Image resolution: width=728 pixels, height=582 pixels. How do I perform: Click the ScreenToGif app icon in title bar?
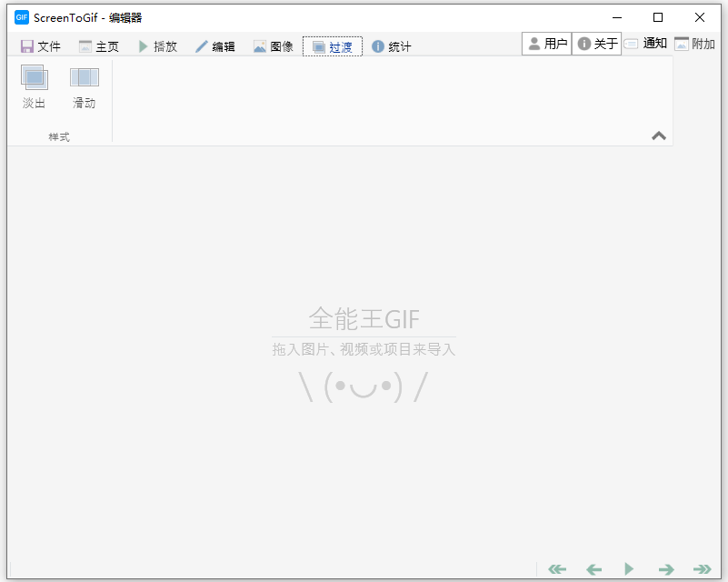[22, 17]
